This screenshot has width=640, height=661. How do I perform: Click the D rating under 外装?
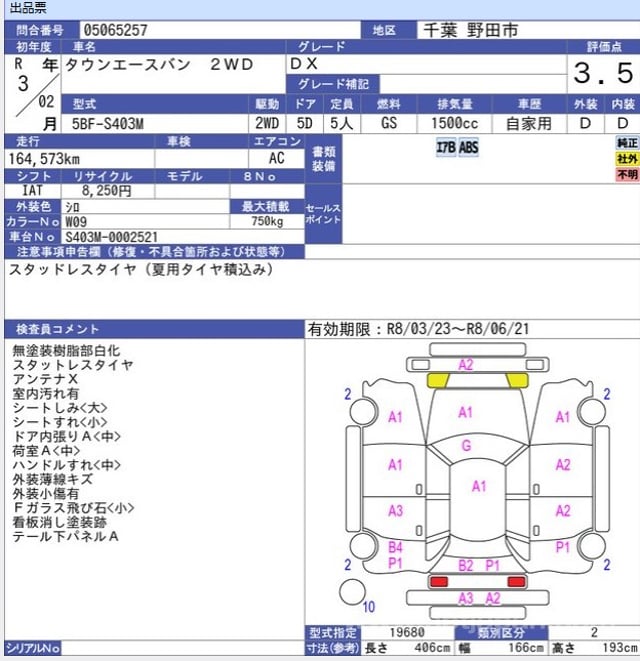(x=585, y=123)
